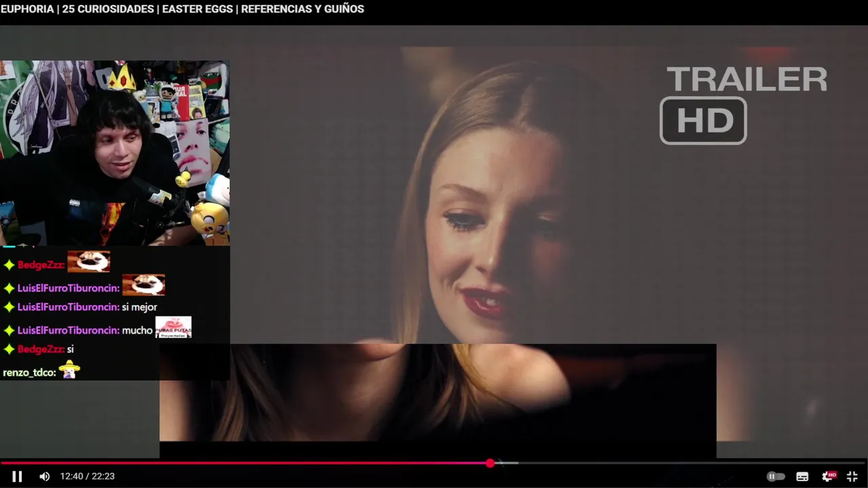Pause the video playback
The image size is (868, 488).
point(17,476)
